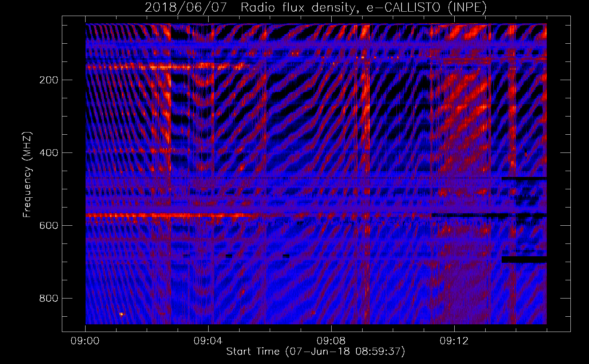Image resolution: width=589 pixels, height=364 pixels.
Task: Click the 'Start Time (07-Jun-18 08:59:37)' label
Action: pos(316,352)
